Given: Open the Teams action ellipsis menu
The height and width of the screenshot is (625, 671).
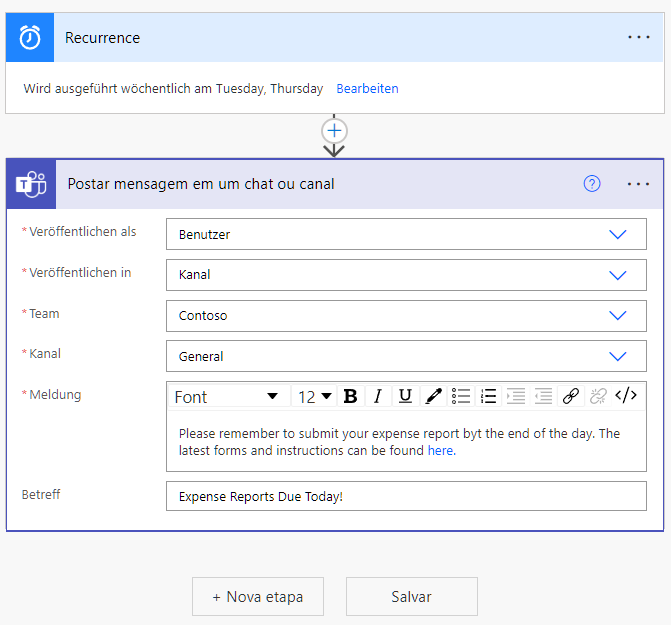Looking at the screenshot, I should 638,184.
